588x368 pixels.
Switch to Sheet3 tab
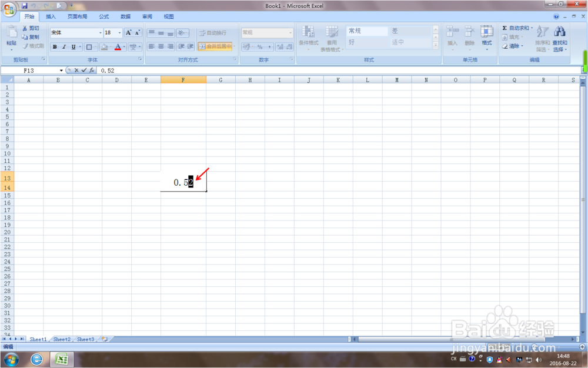pyautogui.click(x=85, y=339)
